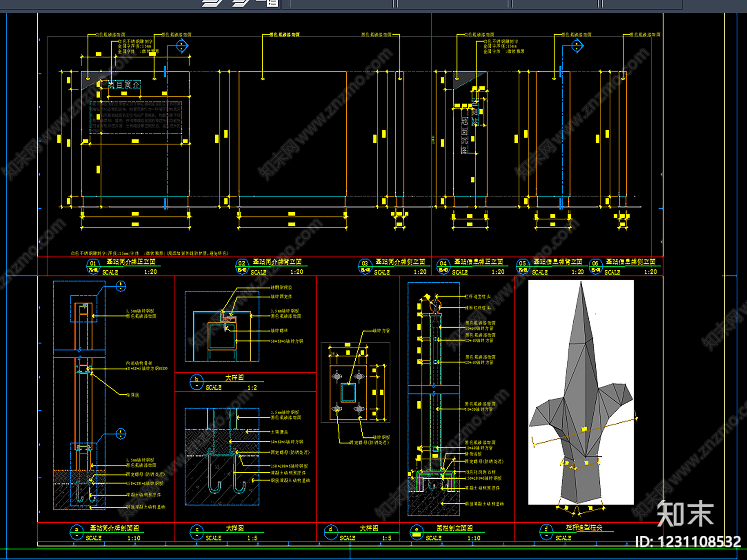Select detail marker circle 'd' at bottom

(331, 532)
